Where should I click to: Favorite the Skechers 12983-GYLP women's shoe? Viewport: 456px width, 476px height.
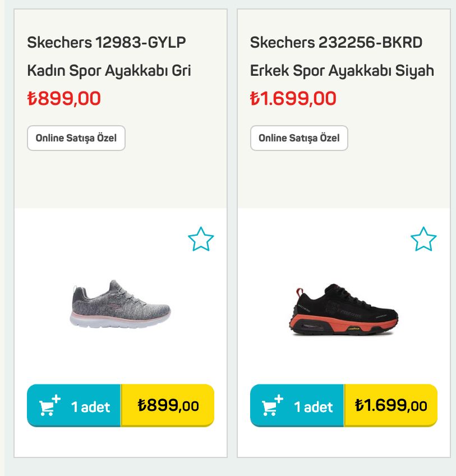[x=202, y=240]
